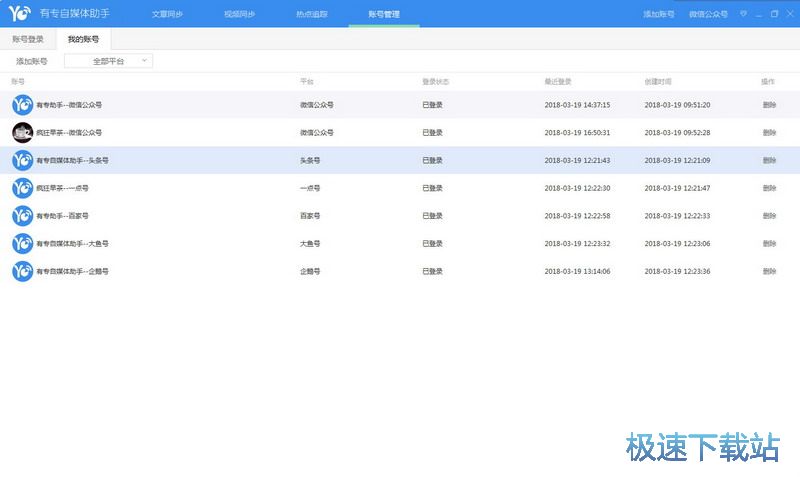Click creation time 2018-03-19 12:21:09
The image size is (800, 477).
click(x=677, y=160)
